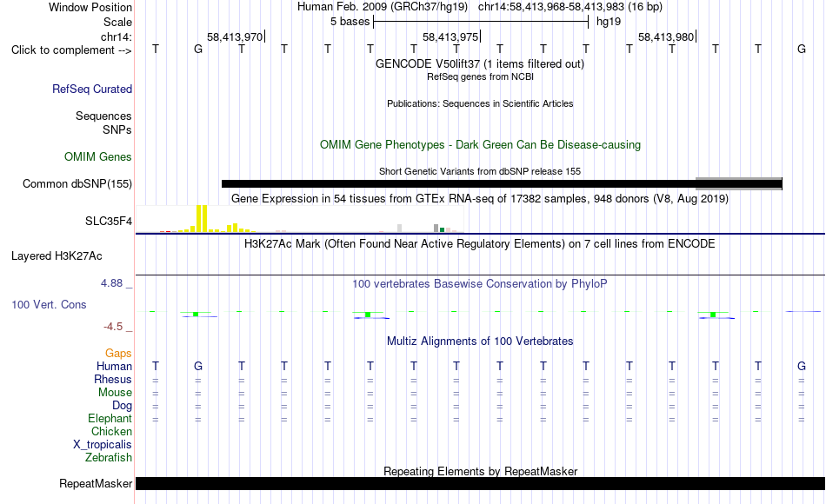Open the OMIM Gene Phenotypes track title
The image size is (826, 504).
[x=480, y=145]
